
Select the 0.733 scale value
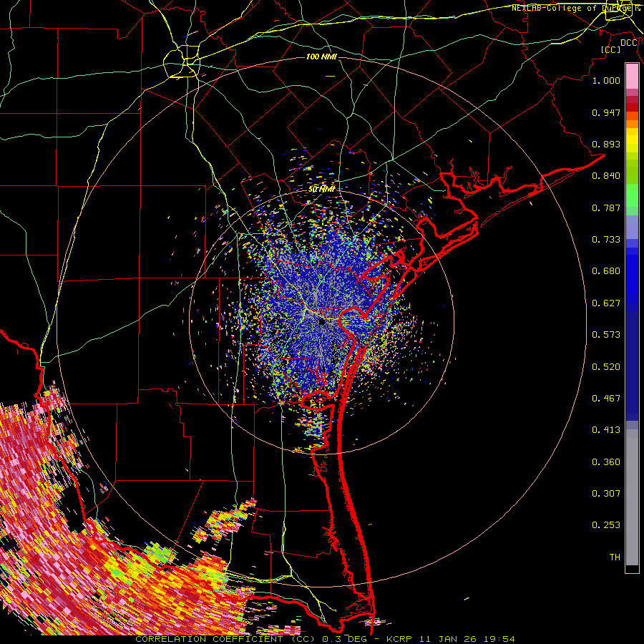606,240
